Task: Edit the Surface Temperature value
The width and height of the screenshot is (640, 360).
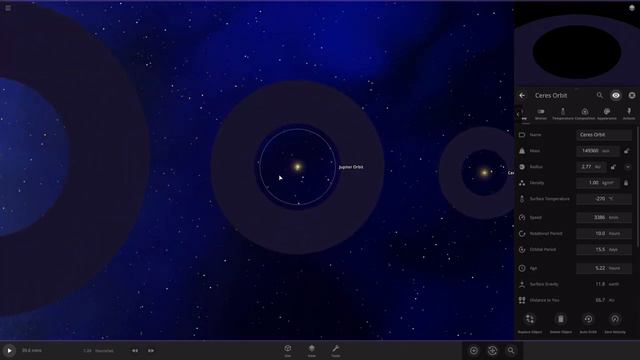Action: pyautogui.click(x=604, y=199)
